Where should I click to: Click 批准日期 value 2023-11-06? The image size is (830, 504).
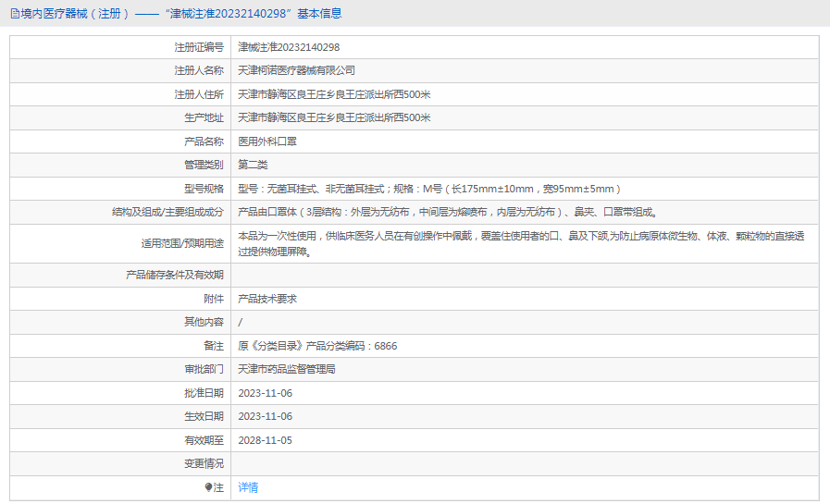266,393
